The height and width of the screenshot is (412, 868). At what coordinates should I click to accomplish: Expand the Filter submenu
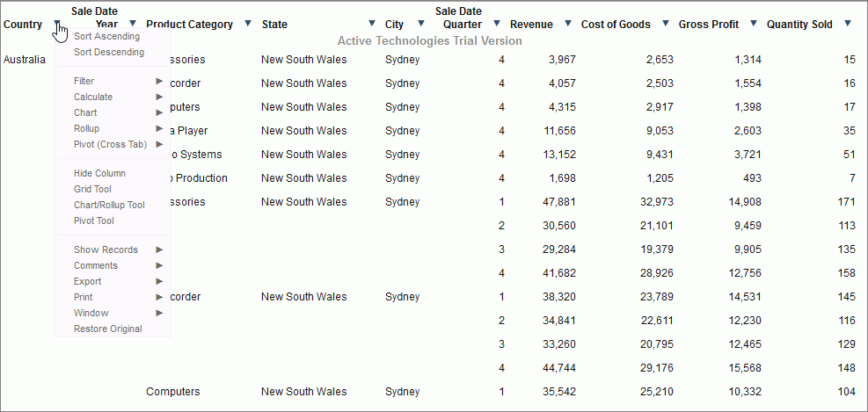point(84,82)
